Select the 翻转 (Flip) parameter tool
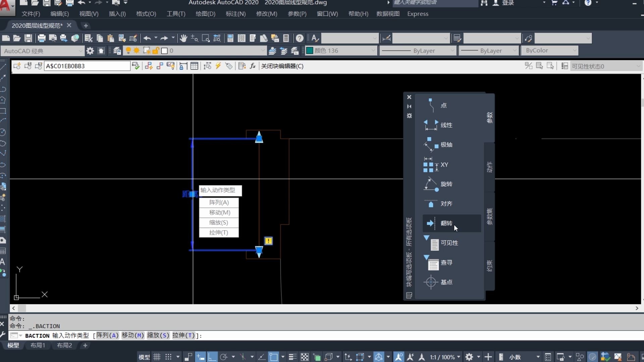This screenshot has width=644, height=362. (451, 223)
